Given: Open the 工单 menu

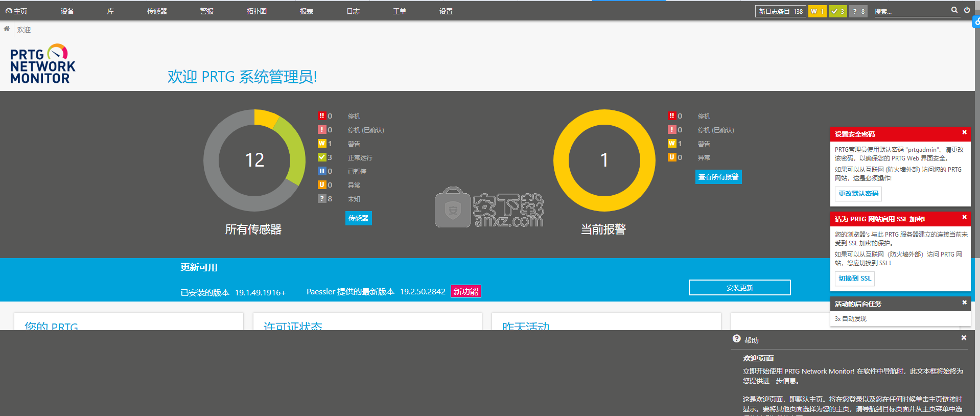Looking at the screenshot, I should pyautogui.click(x=400, y=11).
